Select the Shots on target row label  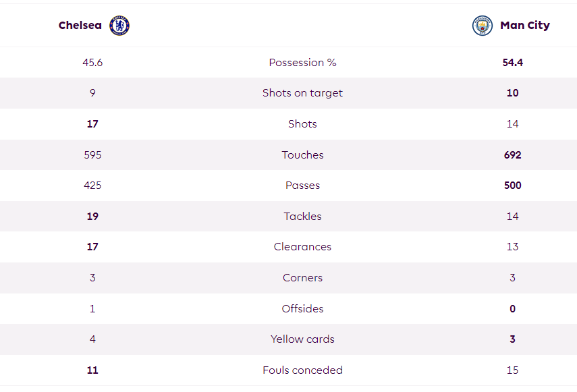[302, 93]
